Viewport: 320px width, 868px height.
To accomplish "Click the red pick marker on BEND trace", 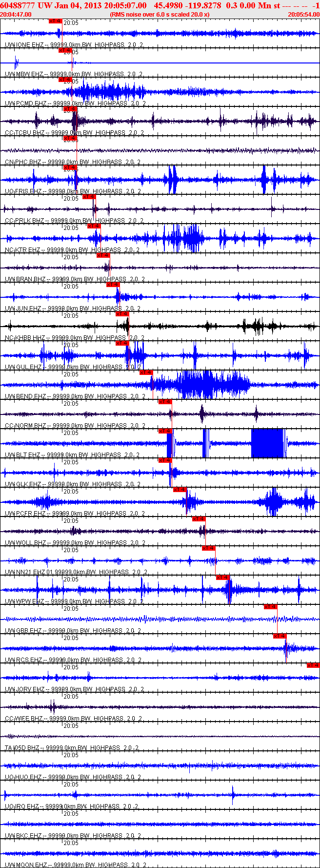I will coord(146,372).
